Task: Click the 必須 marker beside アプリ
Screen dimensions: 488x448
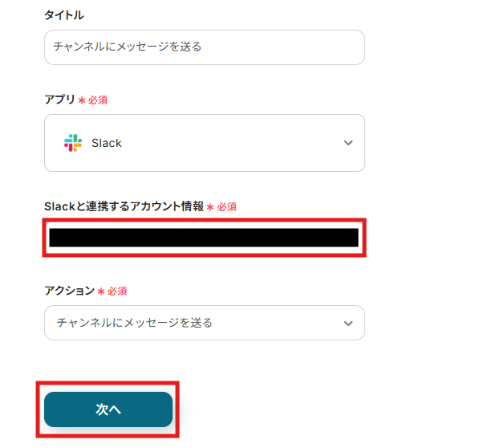Action: (98, 100)
